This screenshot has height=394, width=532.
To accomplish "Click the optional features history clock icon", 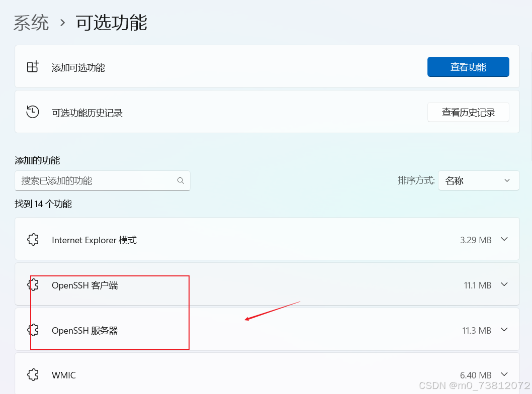I will pos(33,112).
